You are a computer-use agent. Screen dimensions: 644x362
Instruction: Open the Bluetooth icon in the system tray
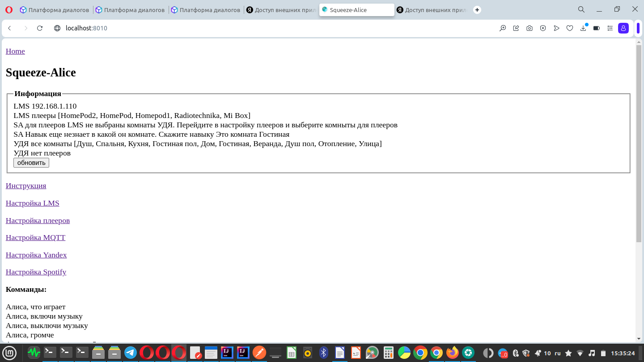pos(516,353)
